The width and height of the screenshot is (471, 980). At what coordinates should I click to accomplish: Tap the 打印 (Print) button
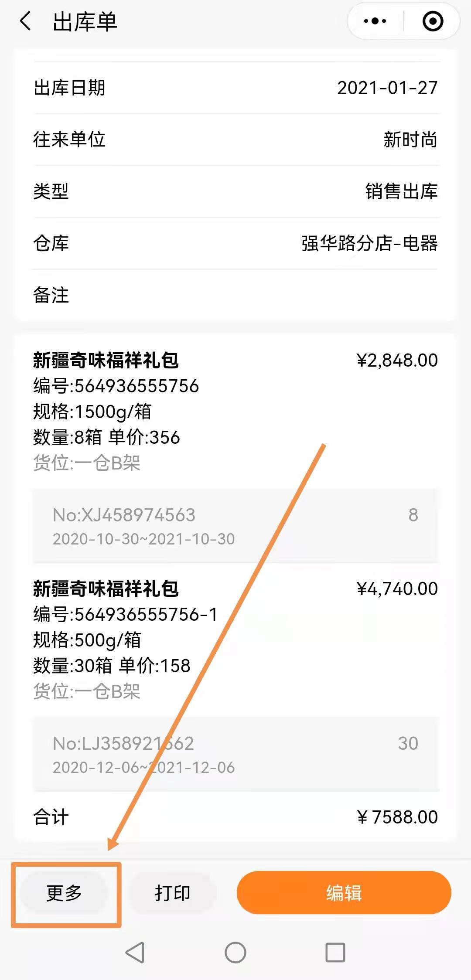click(x=173, y=893)
